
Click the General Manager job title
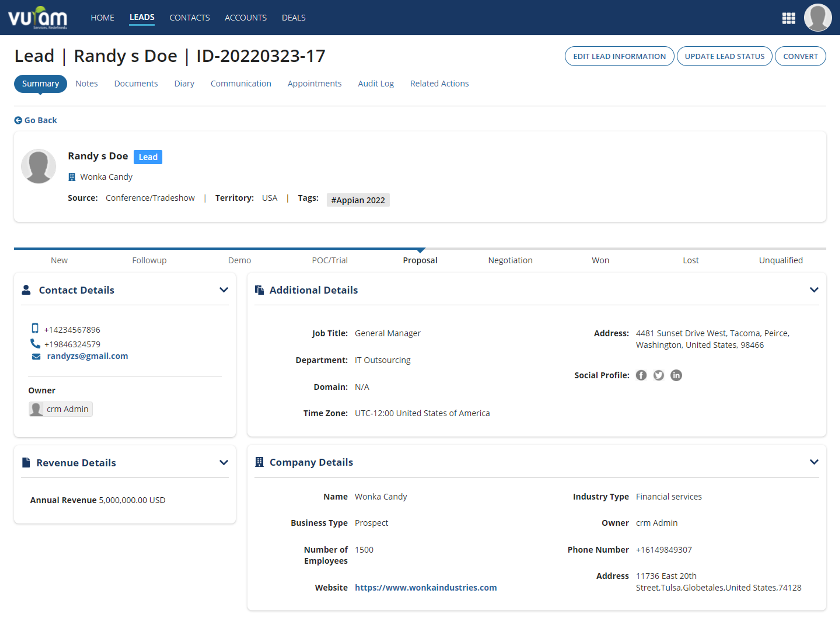(387, 333)
